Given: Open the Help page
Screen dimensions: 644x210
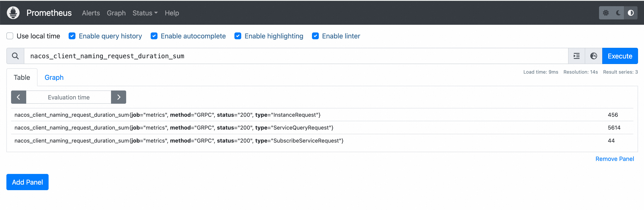Looking at the screenshot, I should pyautogui.click(x=172, y=13).
